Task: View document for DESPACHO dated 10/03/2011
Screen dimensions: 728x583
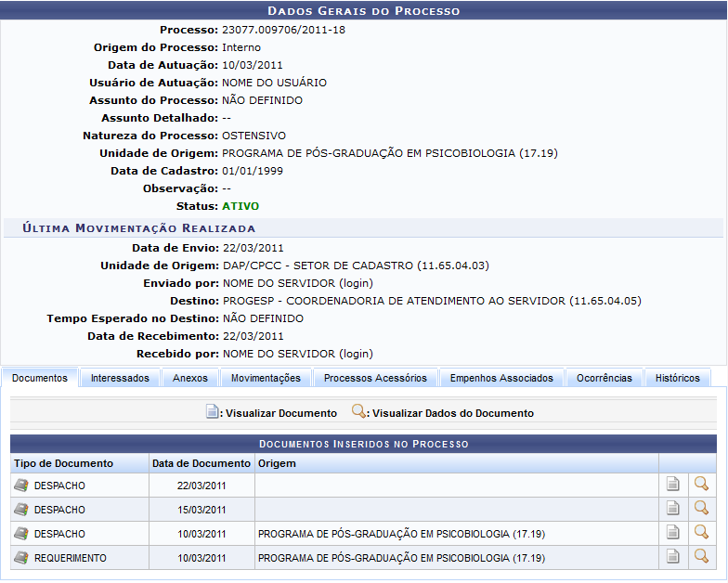Action: [673, 533]
